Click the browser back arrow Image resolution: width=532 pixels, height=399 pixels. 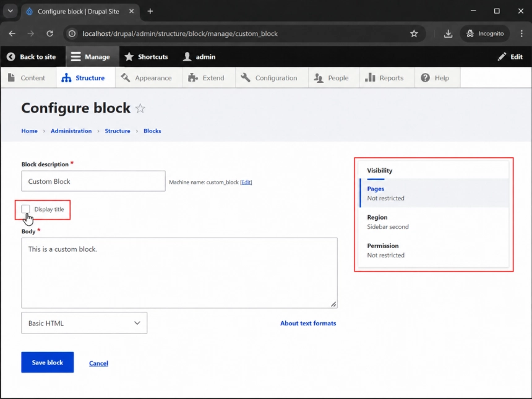pyautogui.click(x=12, y=33)
